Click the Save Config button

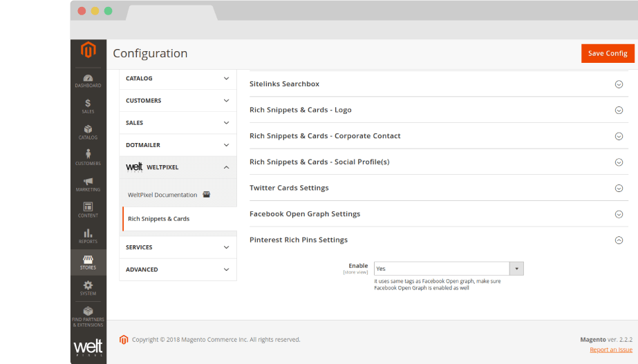point(607,53)
